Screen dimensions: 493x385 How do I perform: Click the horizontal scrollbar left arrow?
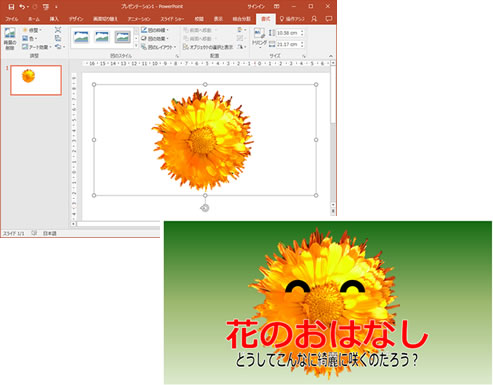click(73, 224)
